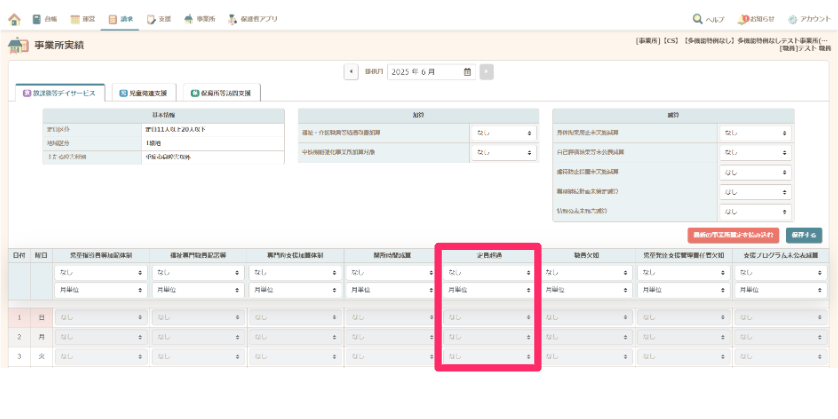Click the home icon in the top navigation
Screen dimensions: 838x419
[14, 19]
